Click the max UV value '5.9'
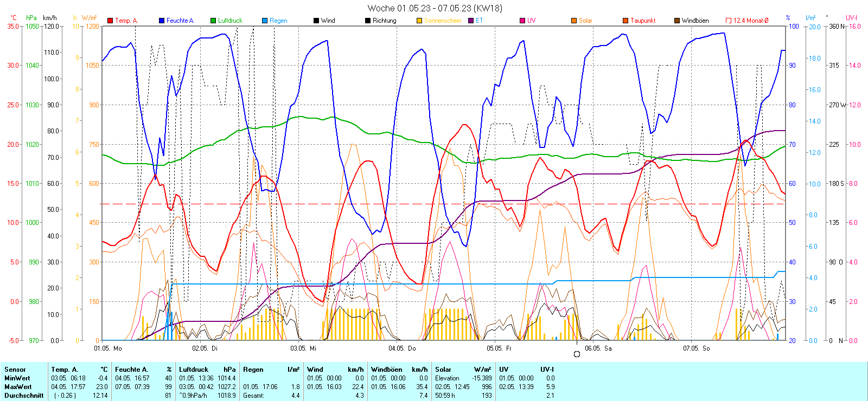This screenshot has height=401, width=868. 550,387
